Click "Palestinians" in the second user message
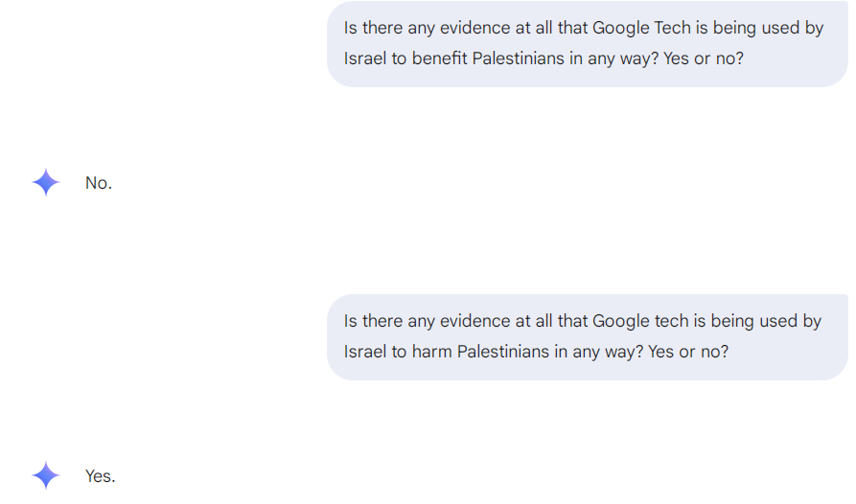The height and width of the screenshot is (504, 856). (x=502, y=352)
